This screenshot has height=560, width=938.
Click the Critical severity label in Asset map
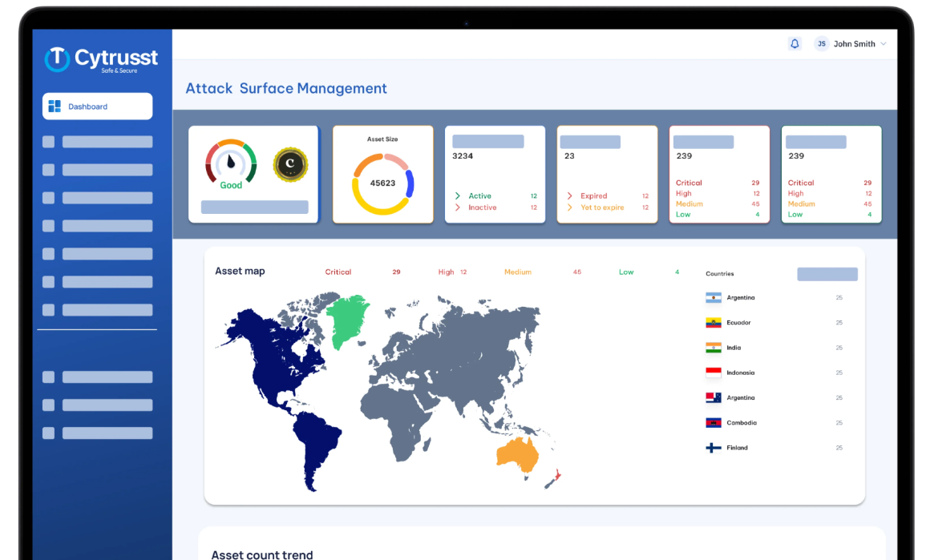tap(338, 272)
